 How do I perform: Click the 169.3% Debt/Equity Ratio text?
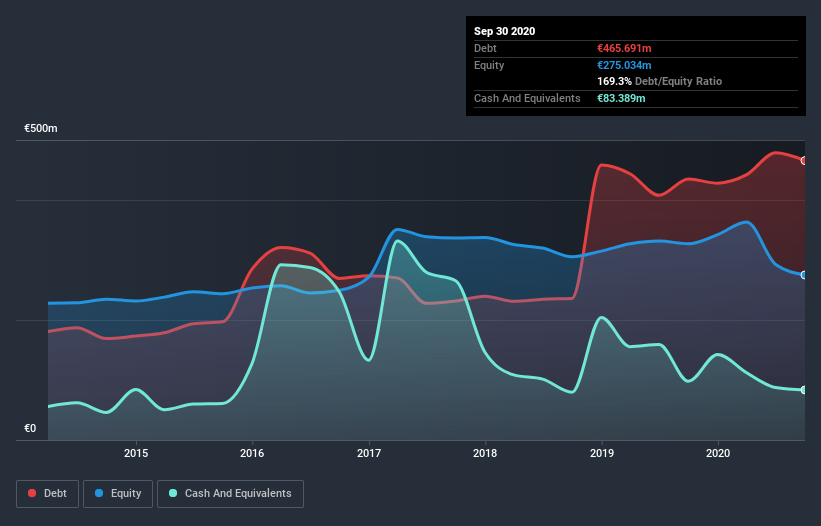point(660,81)
